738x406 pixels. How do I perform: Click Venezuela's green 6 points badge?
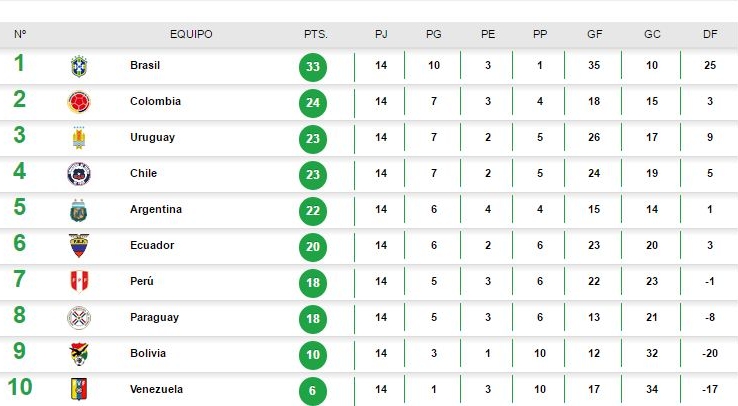click(x=313, y=390)
